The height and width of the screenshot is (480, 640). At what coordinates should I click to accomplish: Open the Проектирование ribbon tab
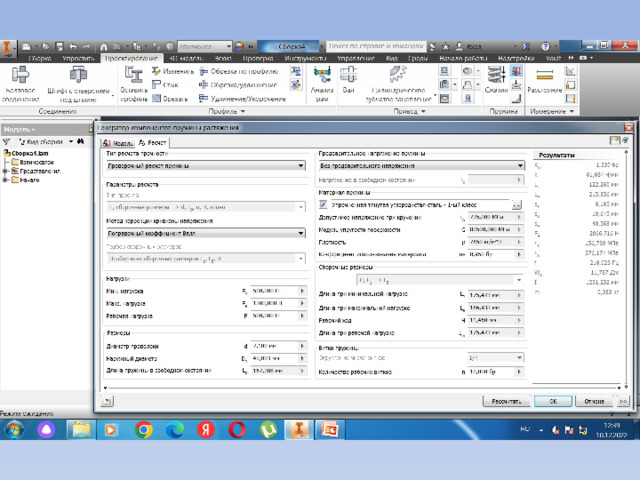[132, 59]
